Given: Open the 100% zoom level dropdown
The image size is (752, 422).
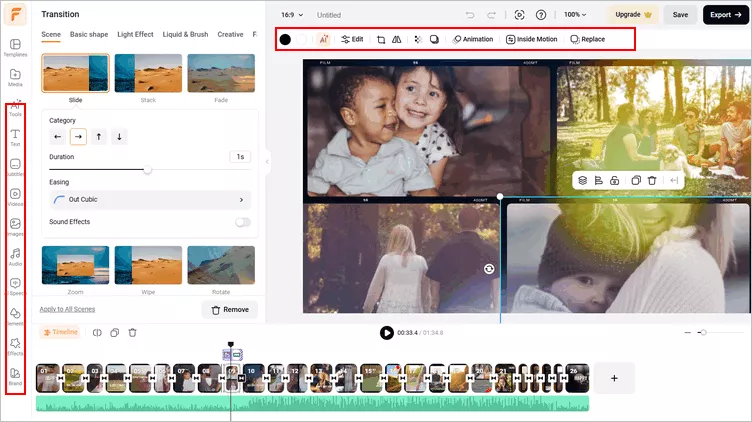Looking at the screenshot, I should [575, 14].
